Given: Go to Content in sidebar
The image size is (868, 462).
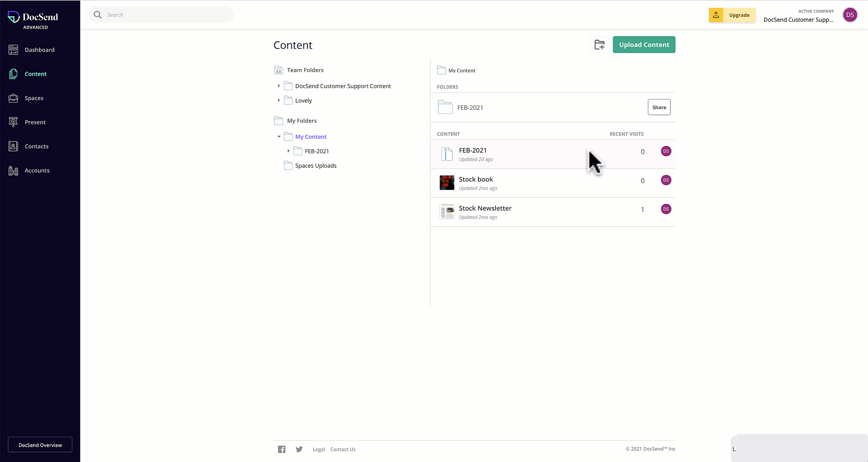Looking at the screenshot, I should coord(36,74).
